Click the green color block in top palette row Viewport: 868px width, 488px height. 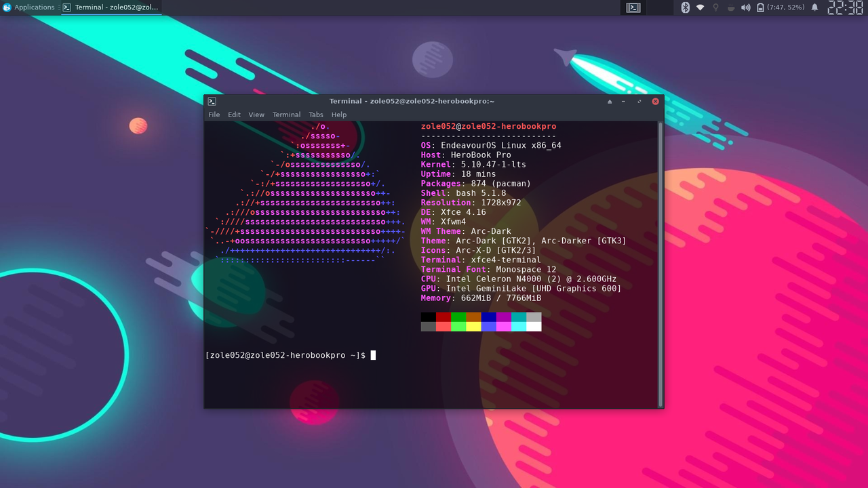point(458,317)
